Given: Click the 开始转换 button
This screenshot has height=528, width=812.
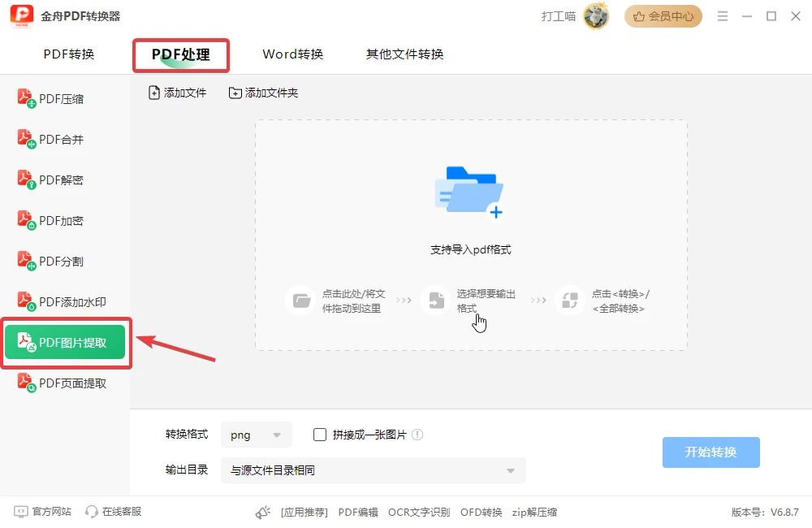Looking at the screenshot, I should [711, 452].
